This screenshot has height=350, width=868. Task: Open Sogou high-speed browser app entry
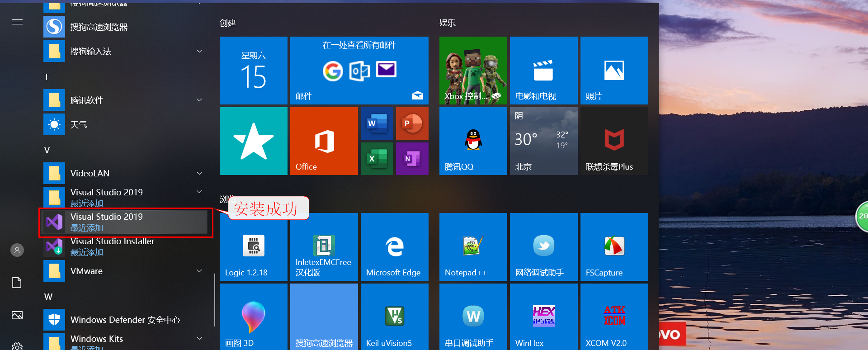tap(125, 27)
